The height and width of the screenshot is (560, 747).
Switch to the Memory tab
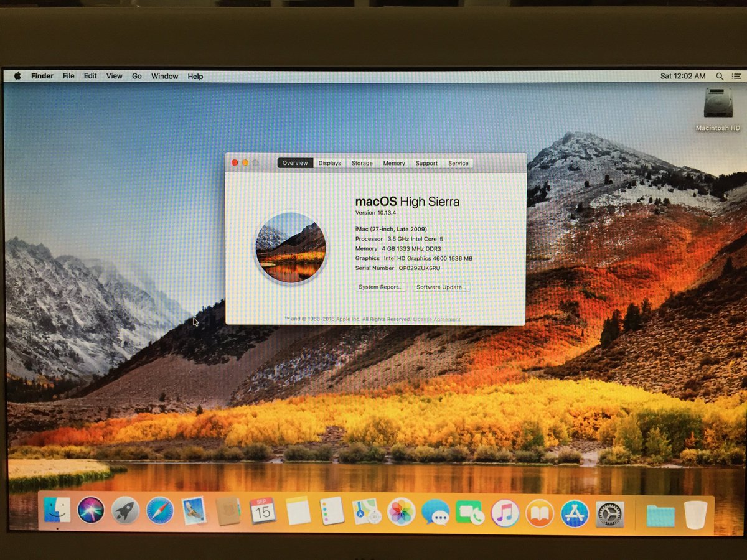(394, 163)
